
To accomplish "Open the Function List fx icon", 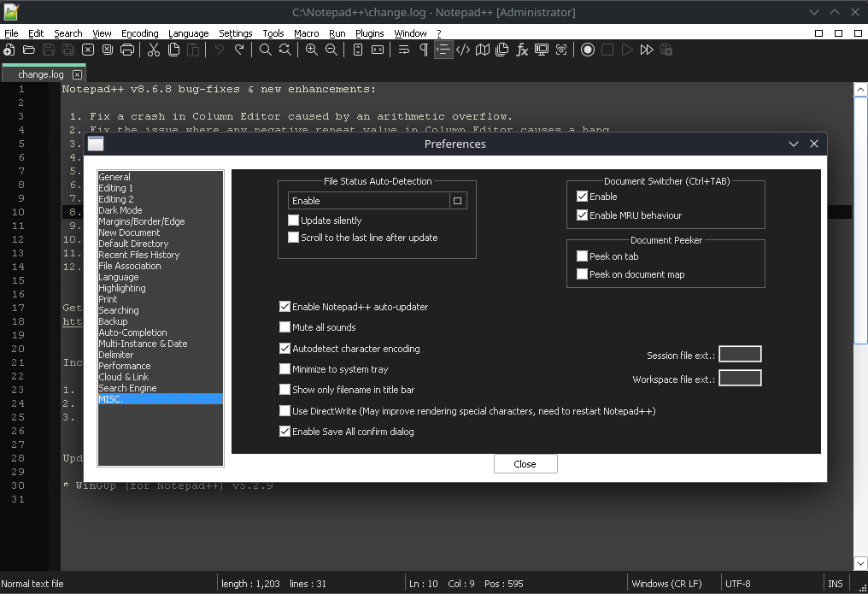I will point(522,50).
